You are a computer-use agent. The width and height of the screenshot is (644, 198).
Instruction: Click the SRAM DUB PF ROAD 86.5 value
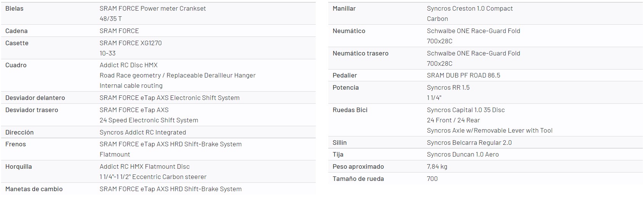[463, 75]
